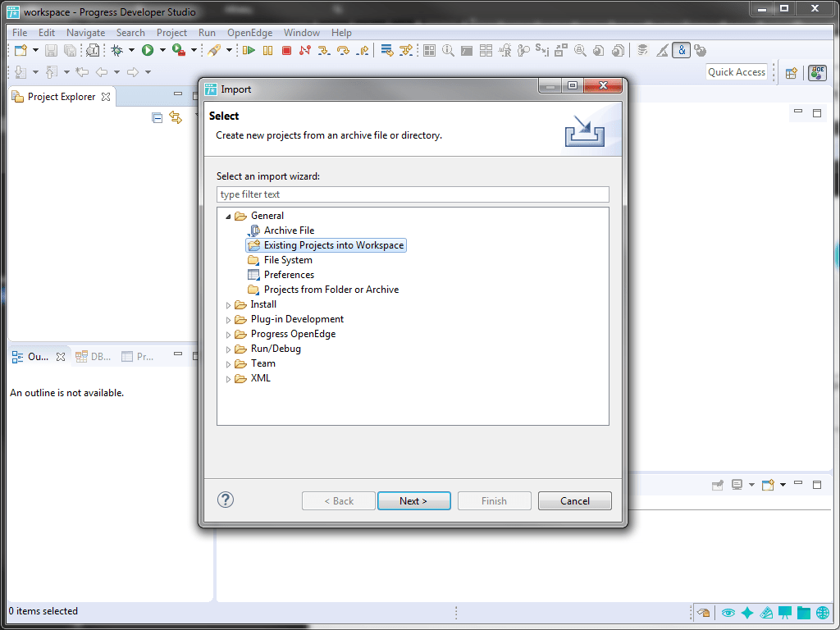Select the OpenEdge perspective icon
This screenshot has height=630, width=840.
(818, 72)
